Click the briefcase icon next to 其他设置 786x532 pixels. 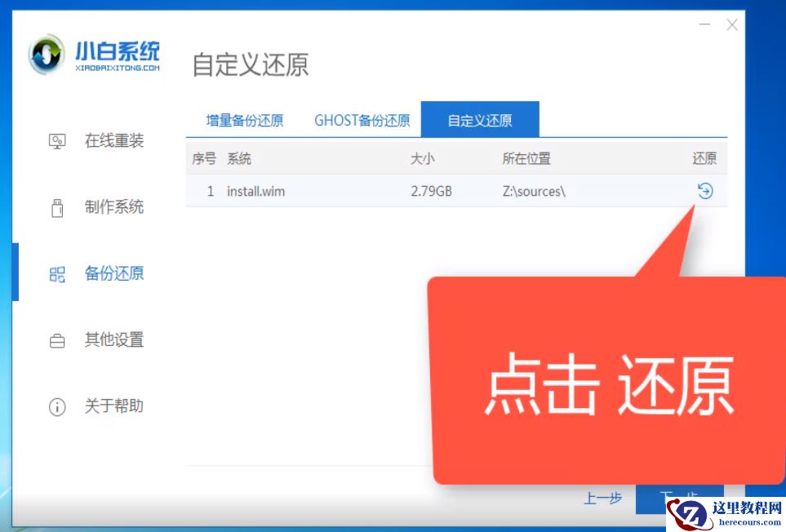click(57, 340)
